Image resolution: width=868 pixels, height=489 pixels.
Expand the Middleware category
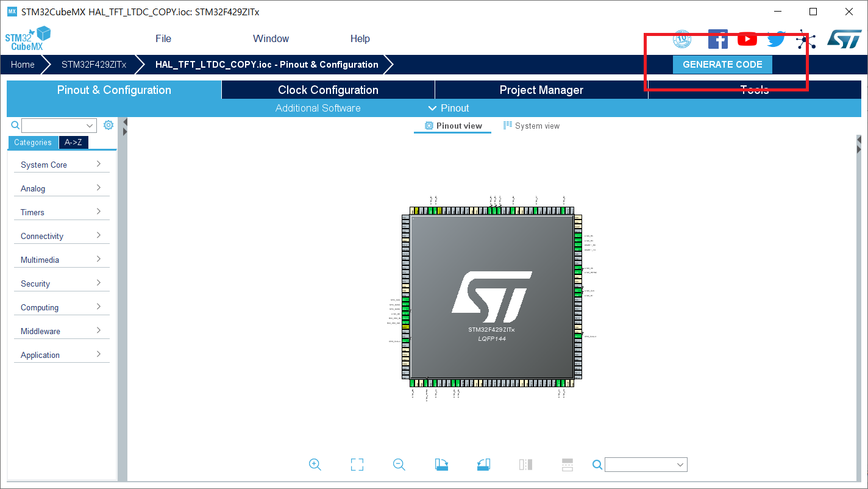tap(62, 331)
